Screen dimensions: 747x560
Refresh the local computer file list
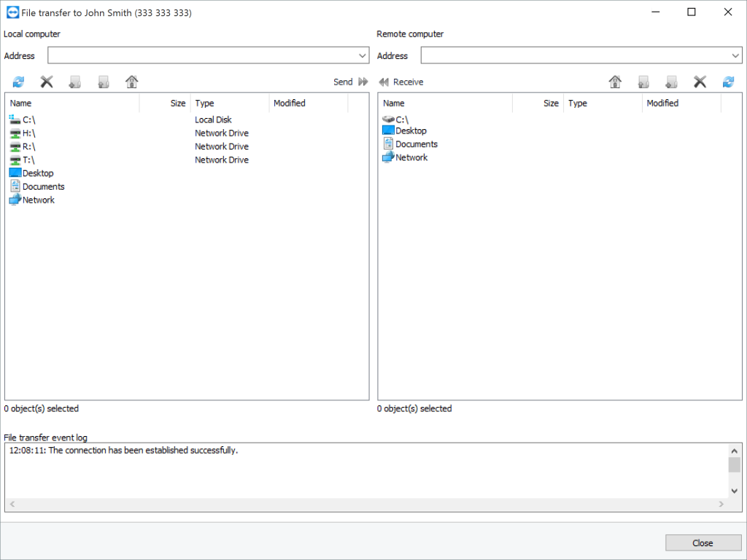18,82
